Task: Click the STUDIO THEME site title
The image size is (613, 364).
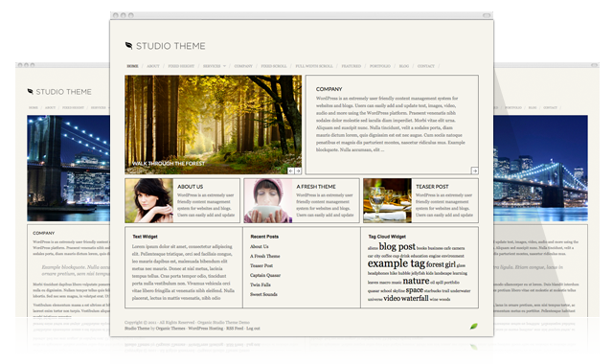Action: tap(170, 46)
